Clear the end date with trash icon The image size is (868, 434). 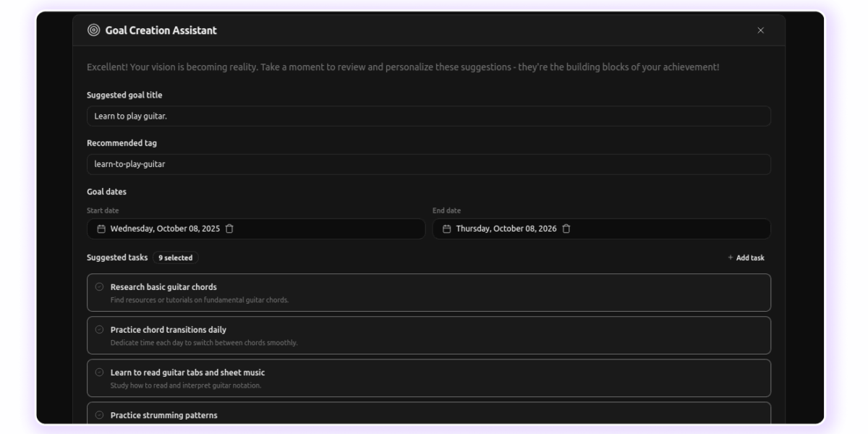[566, 229]
